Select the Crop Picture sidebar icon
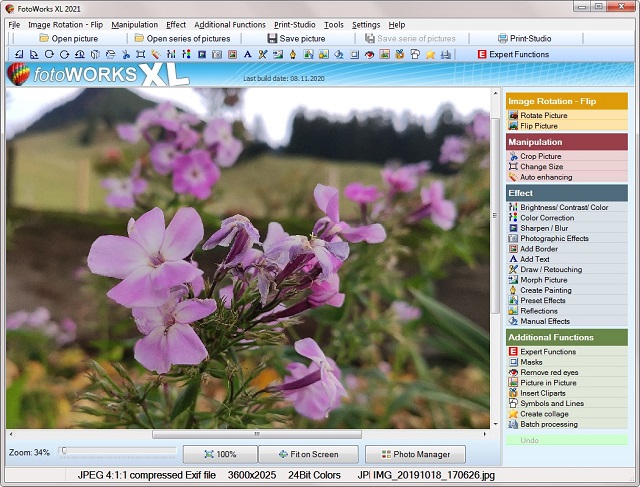The width and height of the screenshot is (640, 487). pos(513,157)
